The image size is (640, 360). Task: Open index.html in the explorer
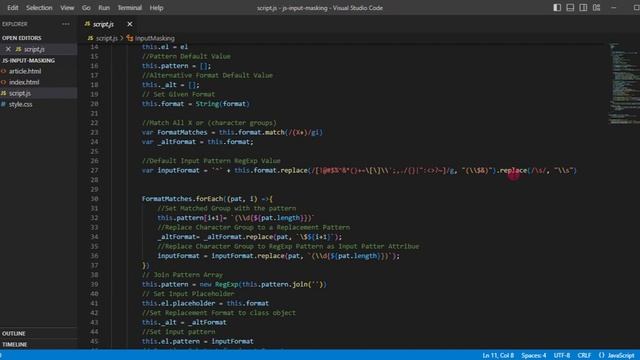click(24, 82)
